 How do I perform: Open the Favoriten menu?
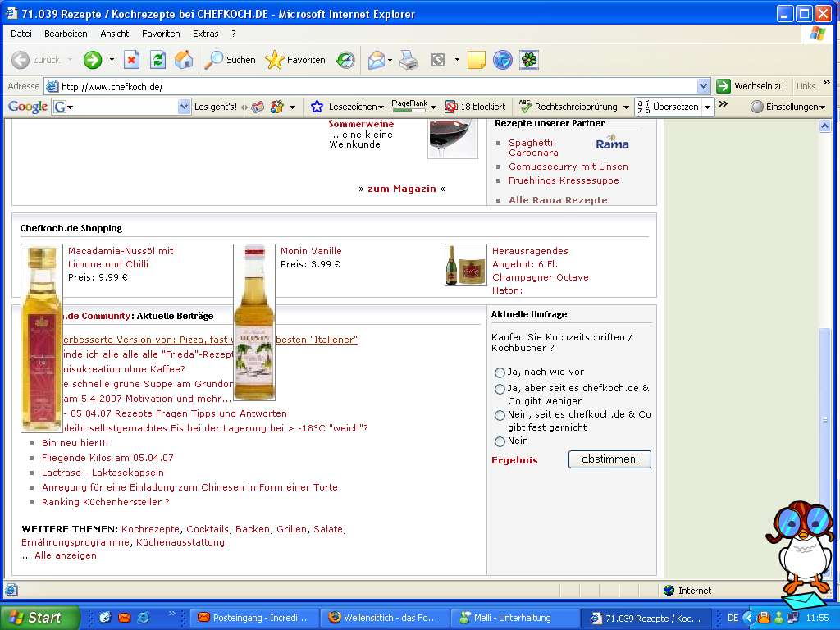(x=161, y=34)
